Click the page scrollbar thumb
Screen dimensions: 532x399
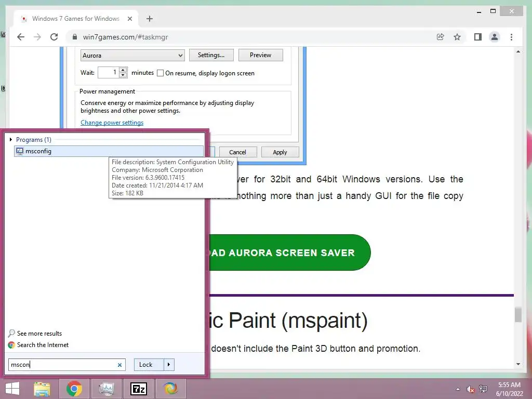click(518, 315)
